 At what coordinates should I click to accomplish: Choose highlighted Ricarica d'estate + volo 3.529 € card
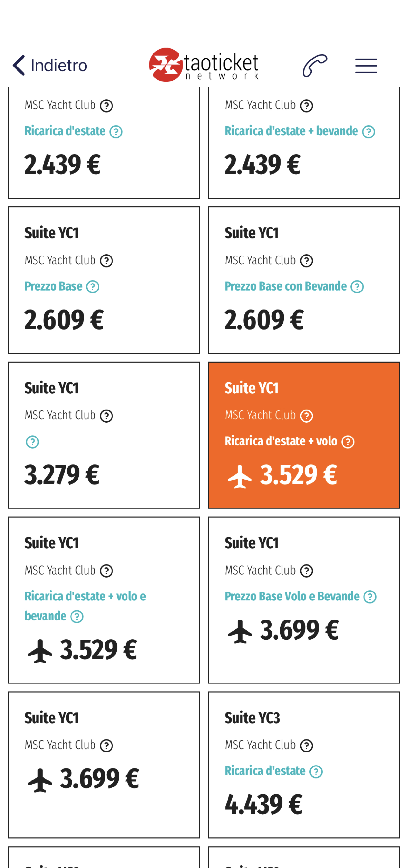pos(304,435)
